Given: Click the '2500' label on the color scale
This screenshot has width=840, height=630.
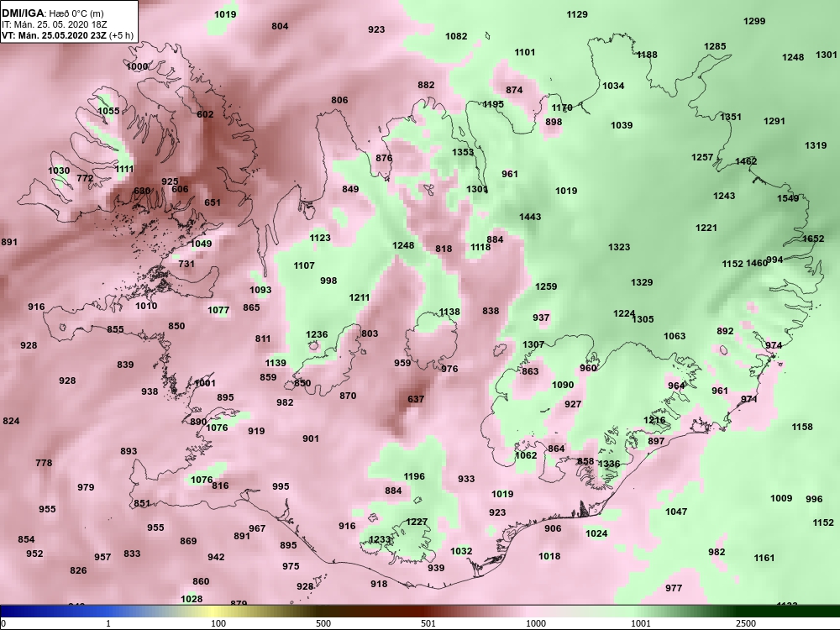Looking at the screenshot, I should [746, 623].
